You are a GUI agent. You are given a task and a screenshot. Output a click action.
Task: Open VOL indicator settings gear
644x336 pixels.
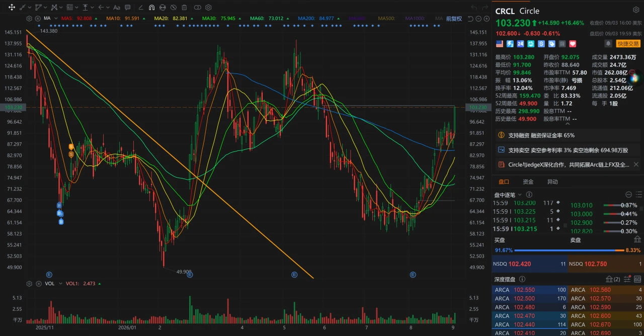[29, 284]
